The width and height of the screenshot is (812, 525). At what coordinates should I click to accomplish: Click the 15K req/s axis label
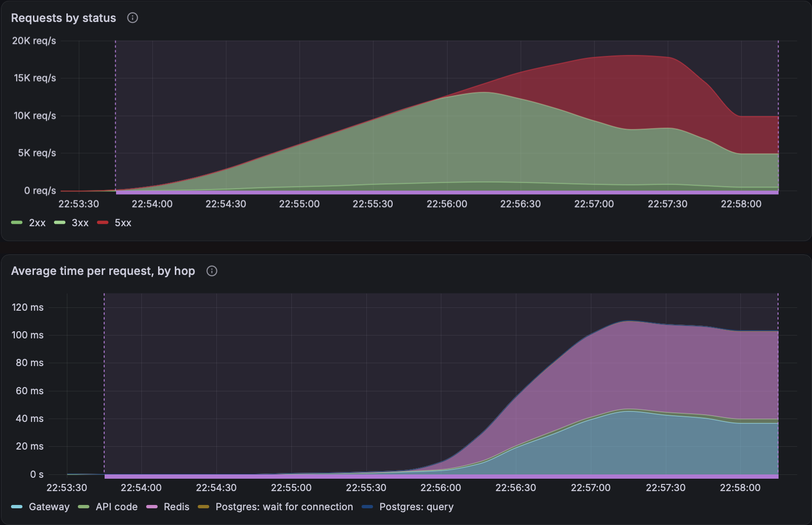tap(35, 78)
